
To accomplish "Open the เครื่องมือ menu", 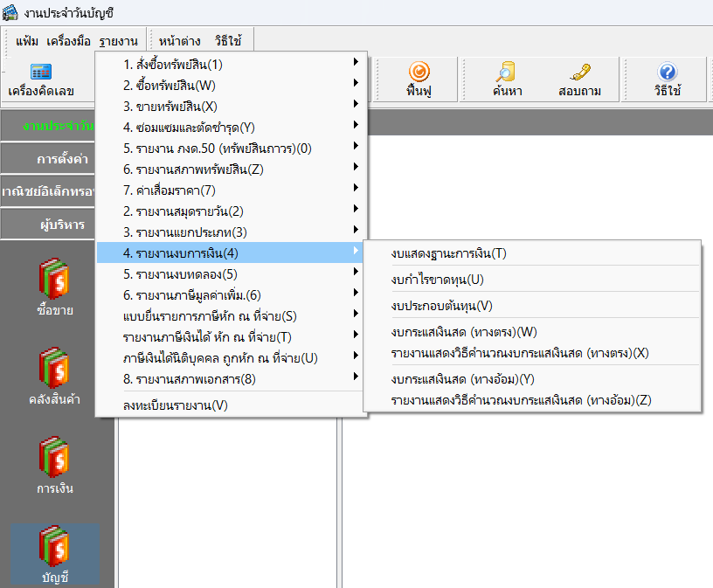I will pyautogui.click(x=69, y=41).
